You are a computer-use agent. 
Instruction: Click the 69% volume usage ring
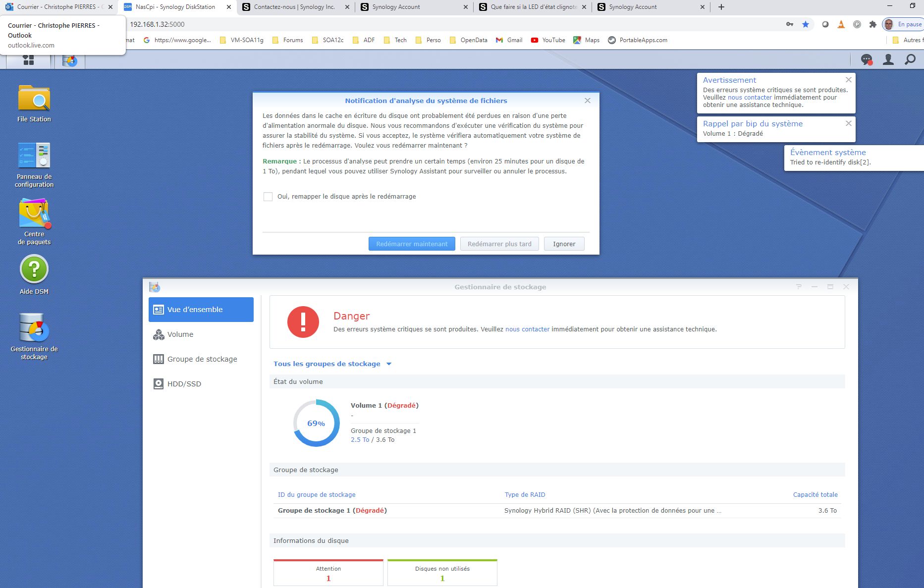tap(316, 423)
